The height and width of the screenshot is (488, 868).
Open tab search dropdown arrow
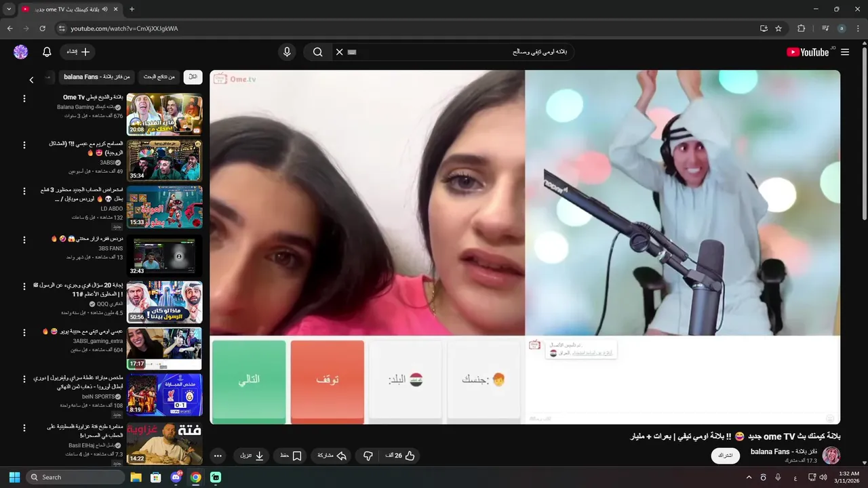click(x=9, y=9)
